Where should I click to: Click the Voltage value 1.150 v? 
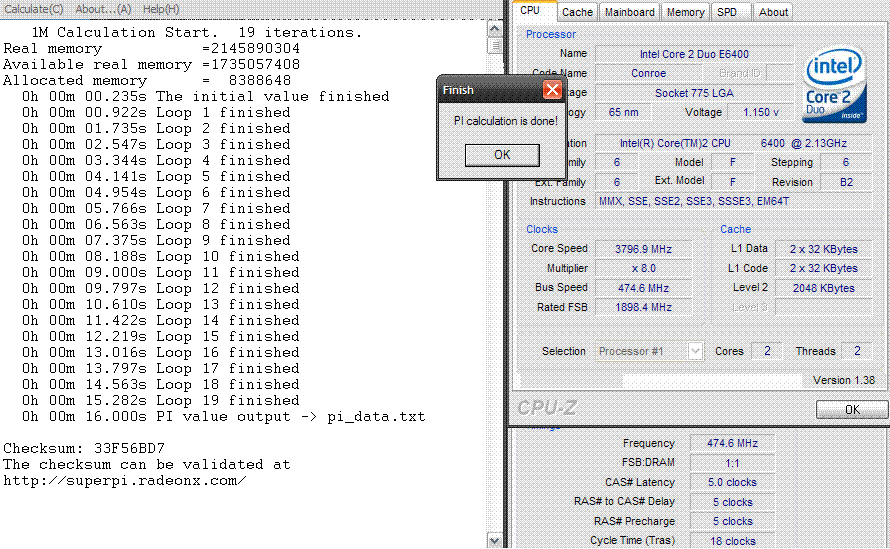point(761,112)
